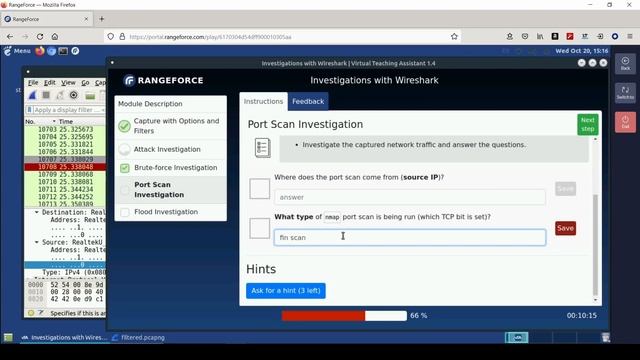Click the Brute-force Investigation green checkbox

pyautogui.click(x=125, y=168)
